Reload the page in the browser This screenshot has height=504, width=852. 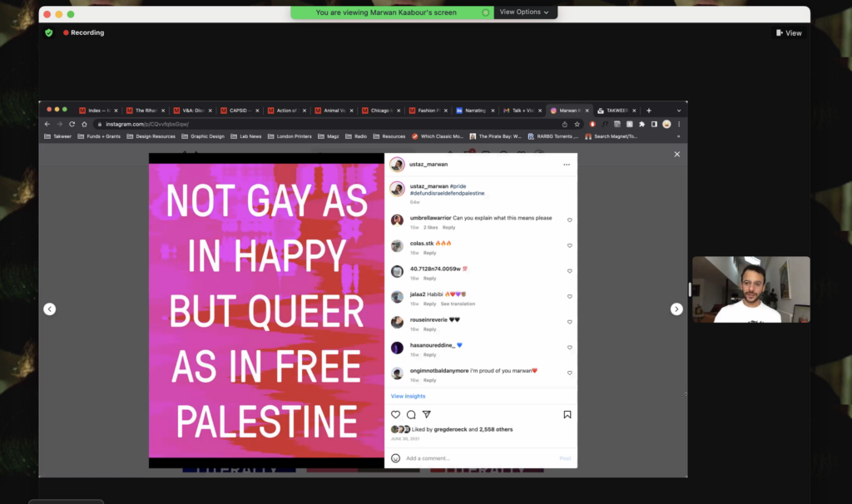pyautogui.click(x=72, y=124)
